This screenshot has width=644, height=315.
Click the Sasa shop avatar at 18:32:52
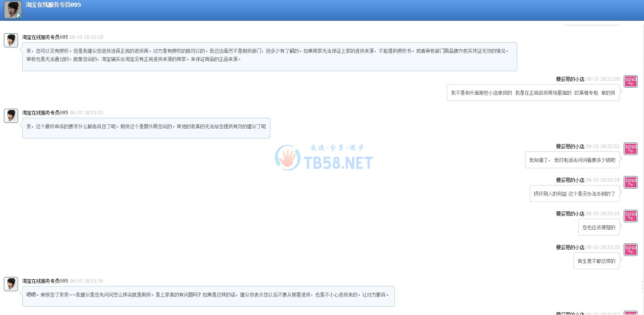630,149
